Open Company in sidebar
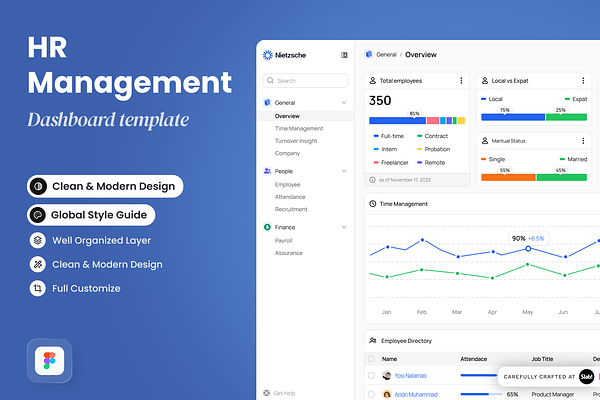The width and height of the screenshot is (600, 400). pyautogui.click(x=287, y=153)
